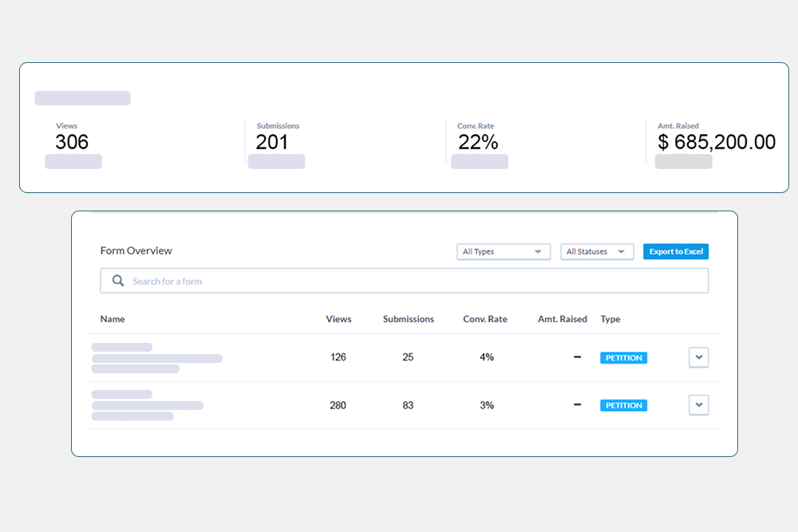This screenshot has width=798, height=532.
Task: Click the total Views stat showing 306
Action: coord(72,142)
